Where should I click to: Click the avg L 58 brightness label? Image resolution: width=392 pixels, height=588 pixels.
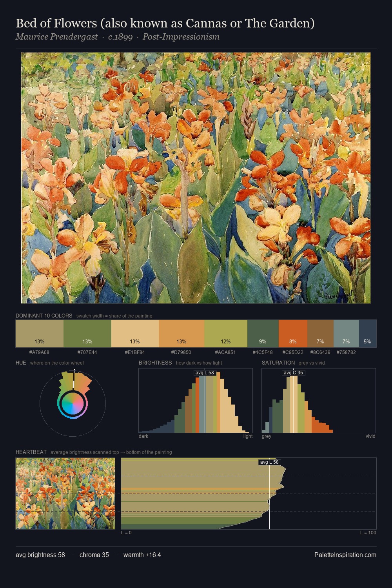pyautogui.click(x=205, y=373)
